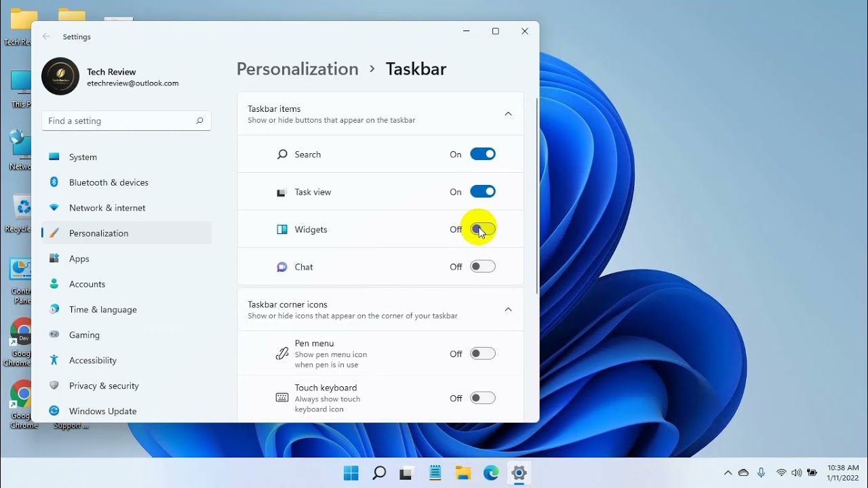Enable the Touch keyboard toggle
The height and width of the screenshot is (488, 868).
pos(483,398)
